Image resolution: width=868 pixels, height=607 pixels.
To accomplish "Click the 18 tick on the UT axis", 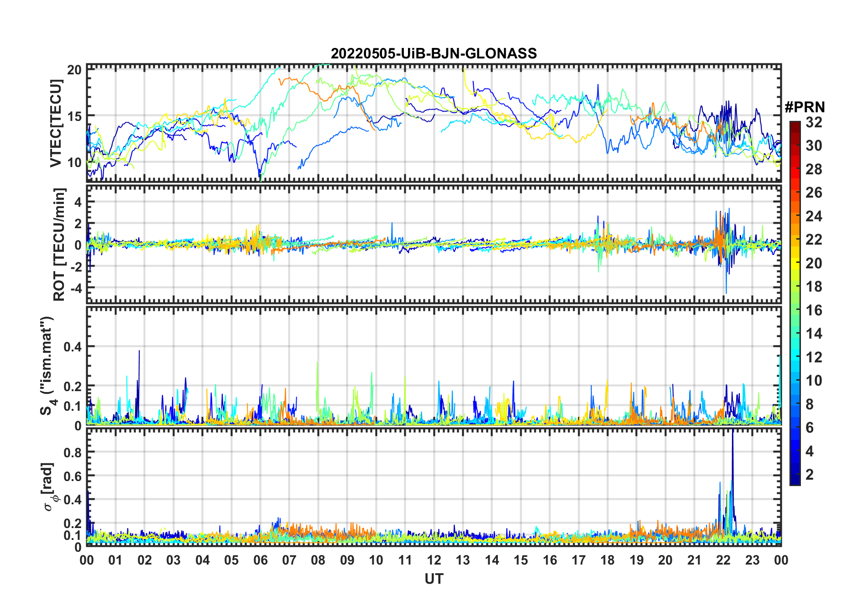I will (x=607, y=560).
